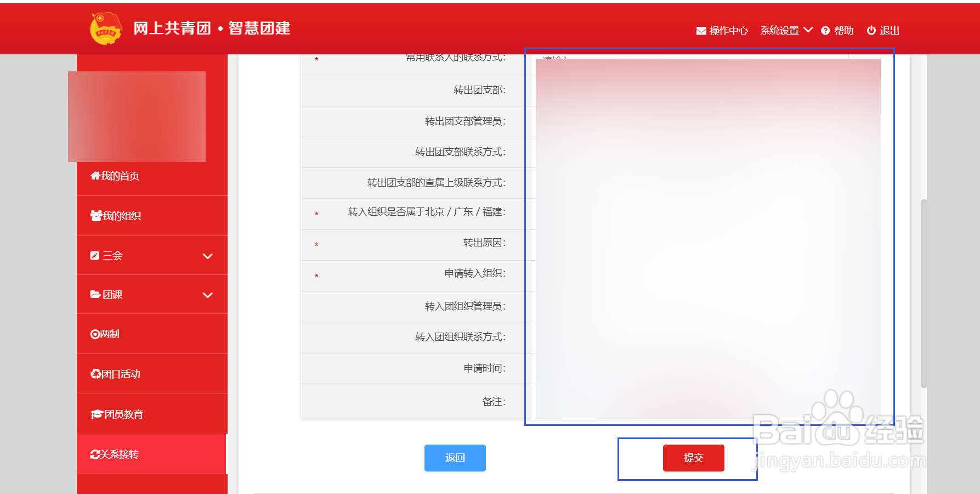Click the Communist Youth League emblem logo
Image resolution: width=980 pixels, height=494 pixels.
pyautogui.click(x=106, y=29)
